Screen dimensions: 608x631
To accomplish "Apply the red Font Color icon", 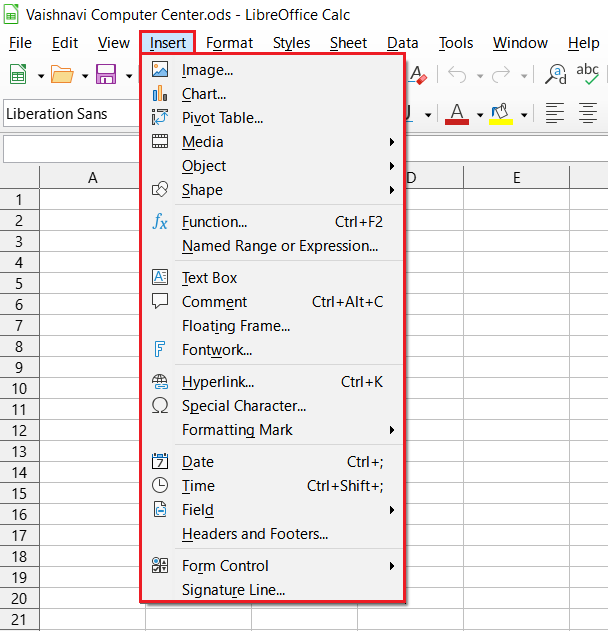I will tap(457, 114).
